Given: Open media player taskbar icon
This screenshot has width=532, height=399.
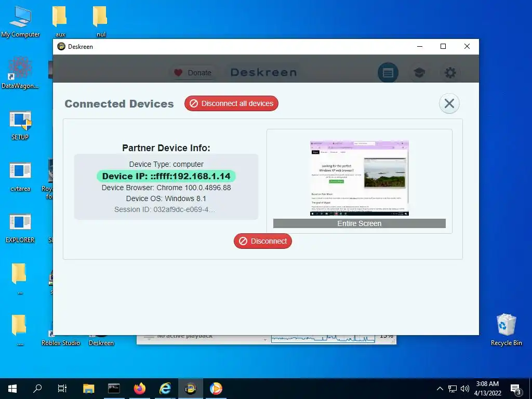Looking at the screenshot, I should pos(216,389).
